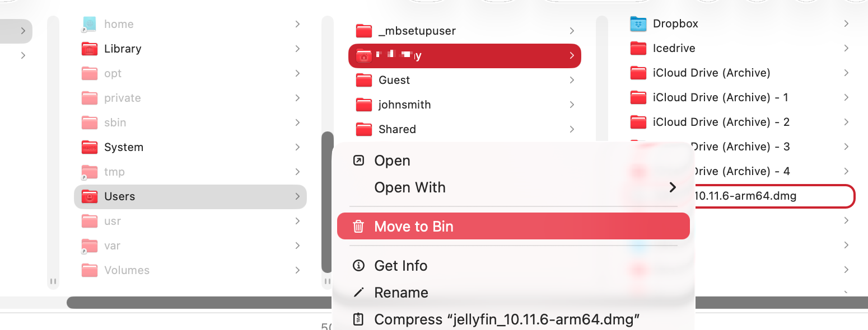
Task: Open the Dropbox folder icon
Action: [x=638, y=23]
